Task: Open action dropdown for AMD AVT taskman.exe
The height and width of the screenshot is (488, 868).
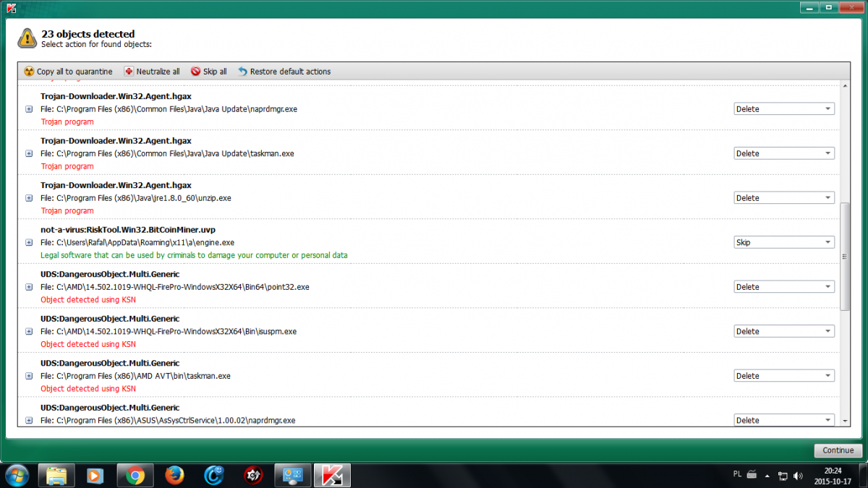Action: click(784, 376)
